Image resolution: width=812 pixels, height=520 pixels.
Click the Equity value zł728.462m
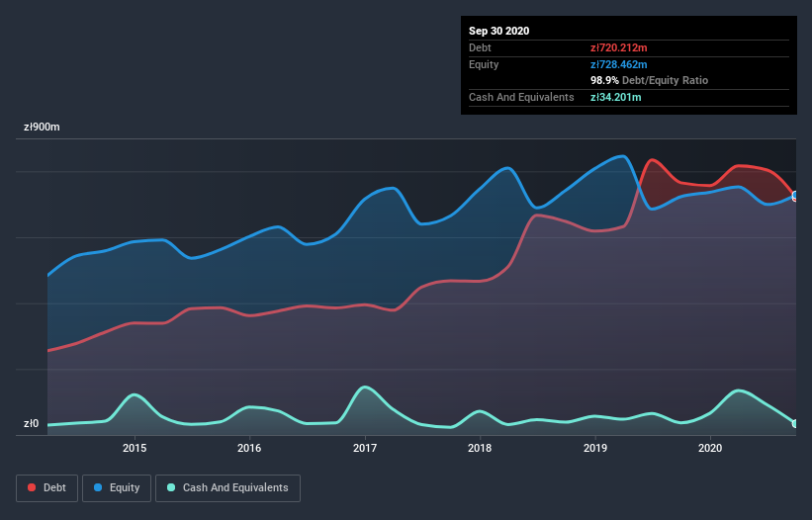[x=619, y=64]
